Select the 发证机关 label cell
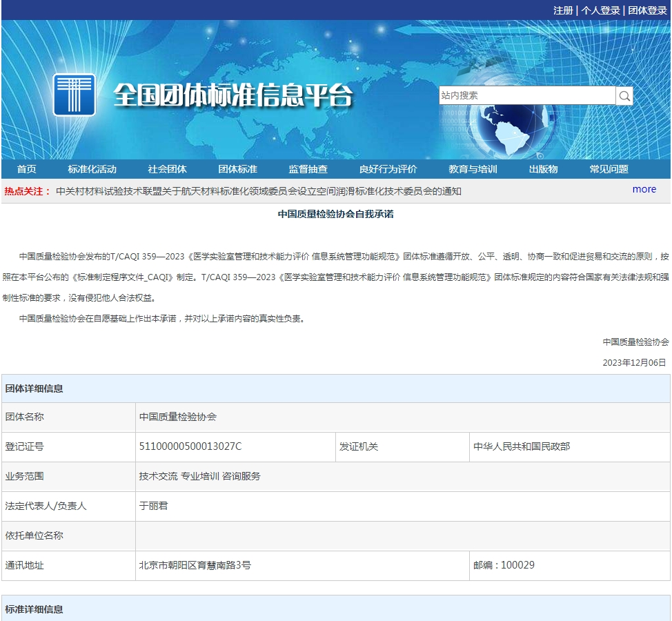The image size is (672, 621). click(x=402, y=447)
